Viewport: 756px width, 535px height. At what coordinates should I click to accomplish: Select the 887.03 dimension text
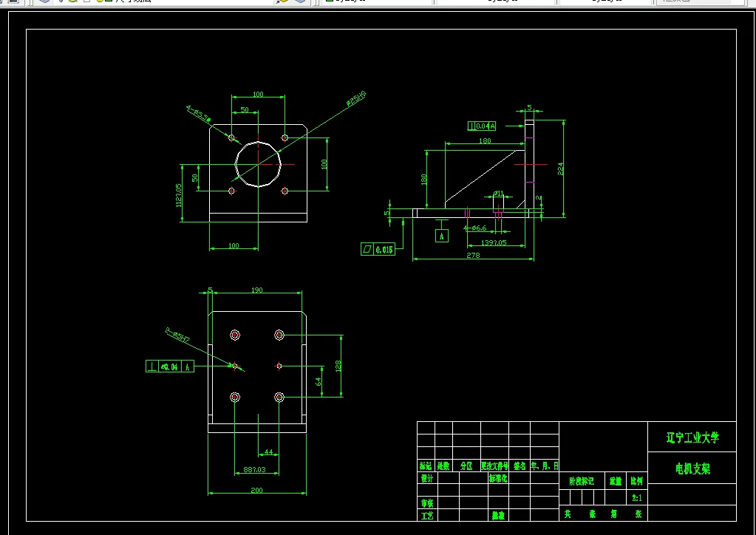tap(254, 469)
